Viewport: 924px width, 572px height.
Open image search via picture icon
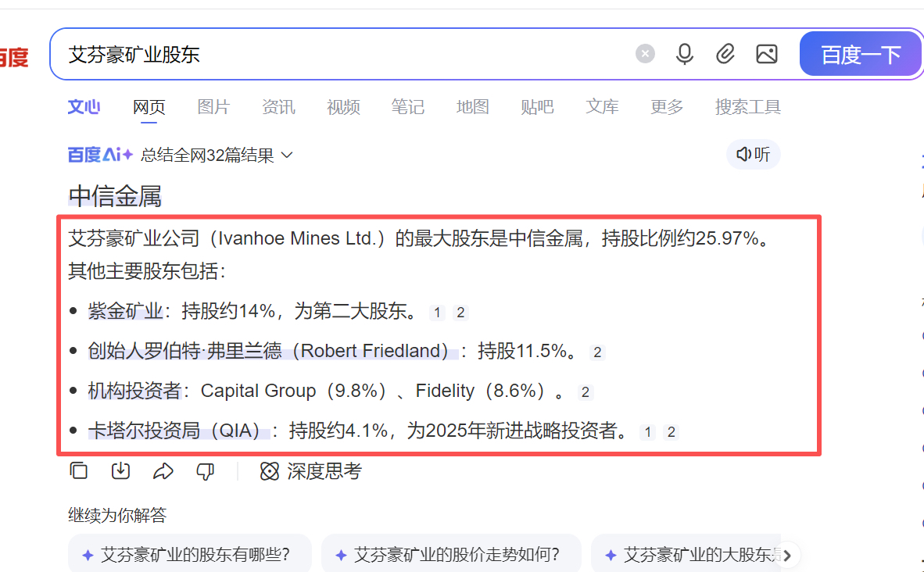(x=767, y=54)
